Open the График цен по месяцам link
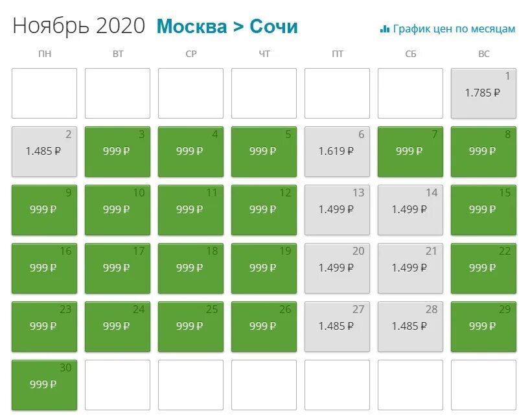This screenshot has height=420, width=530. click(x=448, y=29)
